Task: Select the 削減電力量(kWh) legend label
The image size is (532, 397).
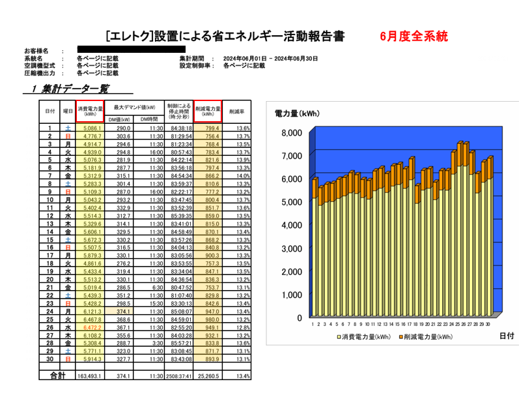Action: (428, 337)
